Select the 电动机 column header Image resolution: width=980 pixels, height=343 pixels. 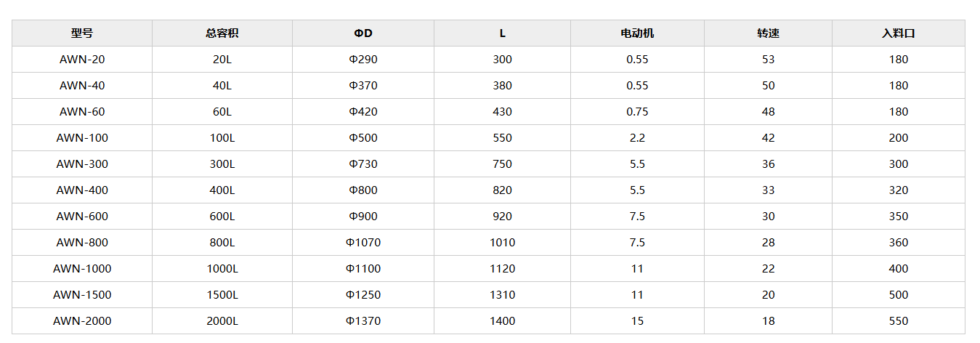pyautogui.click(x=637, y=33)
